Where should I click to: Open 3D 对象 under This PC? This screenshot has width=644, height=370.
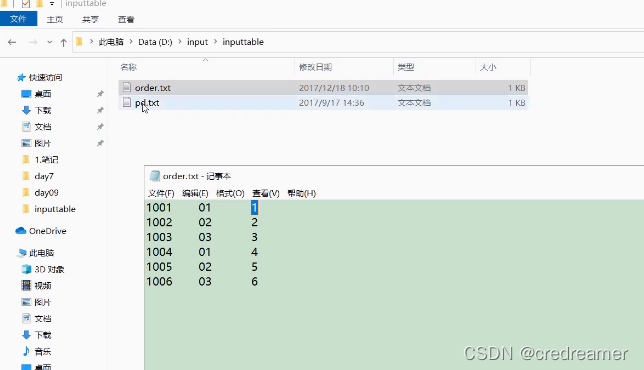pyautogui.click(x=49, y=269)
